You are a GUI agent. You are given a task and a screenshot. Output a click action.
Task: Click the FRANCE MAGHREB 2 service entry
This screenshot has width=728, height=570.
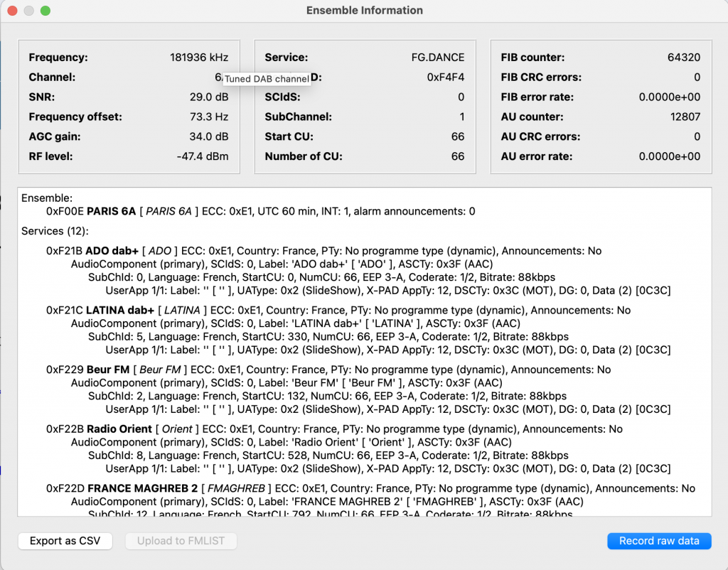click(142, 489)
